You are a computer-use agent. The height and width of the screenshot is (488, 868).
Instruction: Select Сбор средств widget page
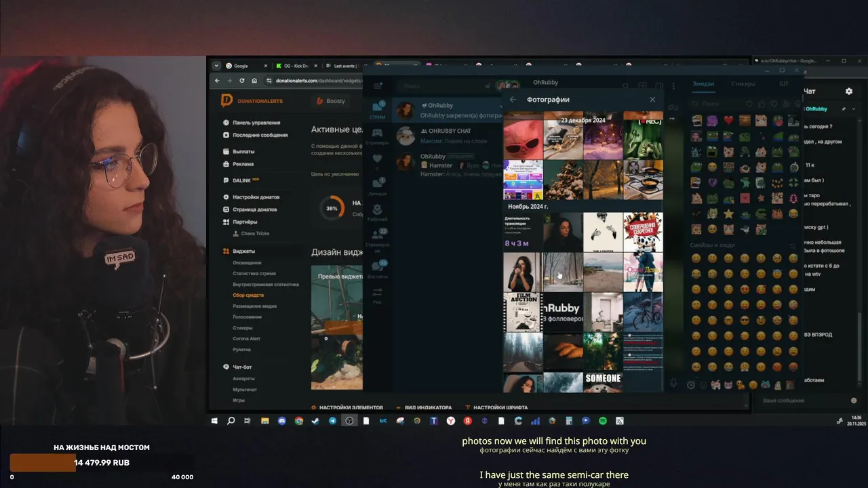pos(248,296)
